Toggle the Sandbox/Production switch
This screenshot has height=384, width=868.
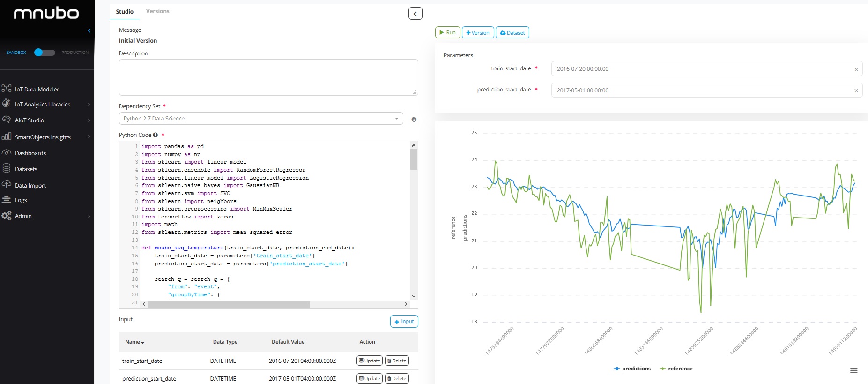45,53
